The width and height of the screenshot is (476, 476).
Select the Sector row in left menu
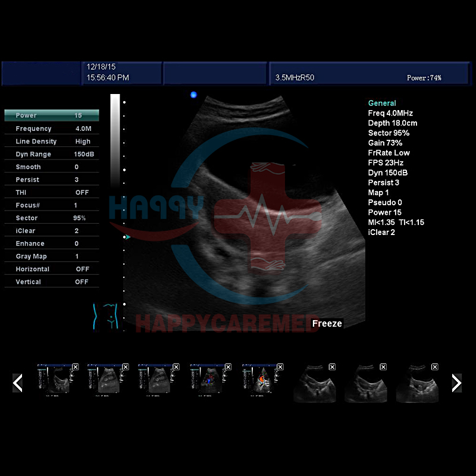point(52,218)
